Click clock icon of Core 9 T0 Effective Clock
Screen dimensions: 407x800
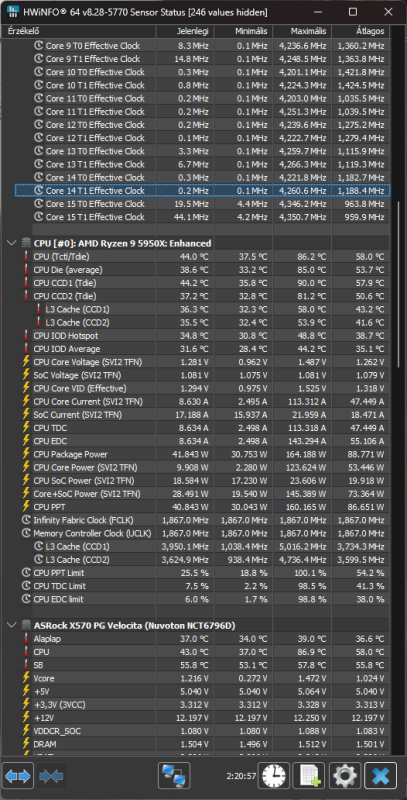39,45
